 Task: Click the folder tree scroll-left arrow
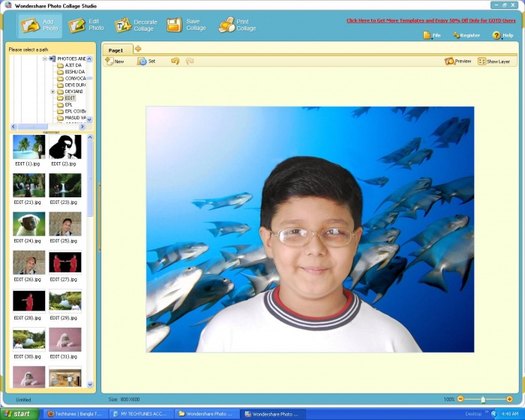13,127
